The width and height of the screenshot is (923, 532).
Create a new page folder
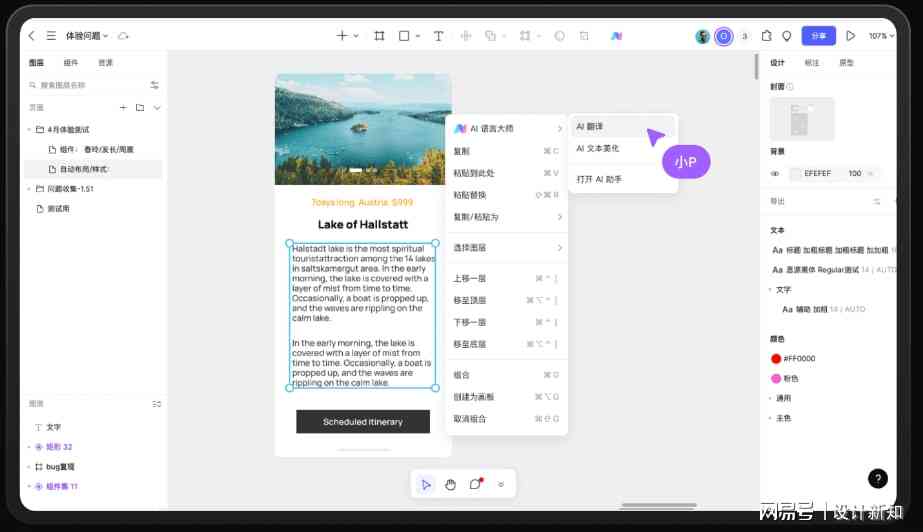[x=140, y=108]
